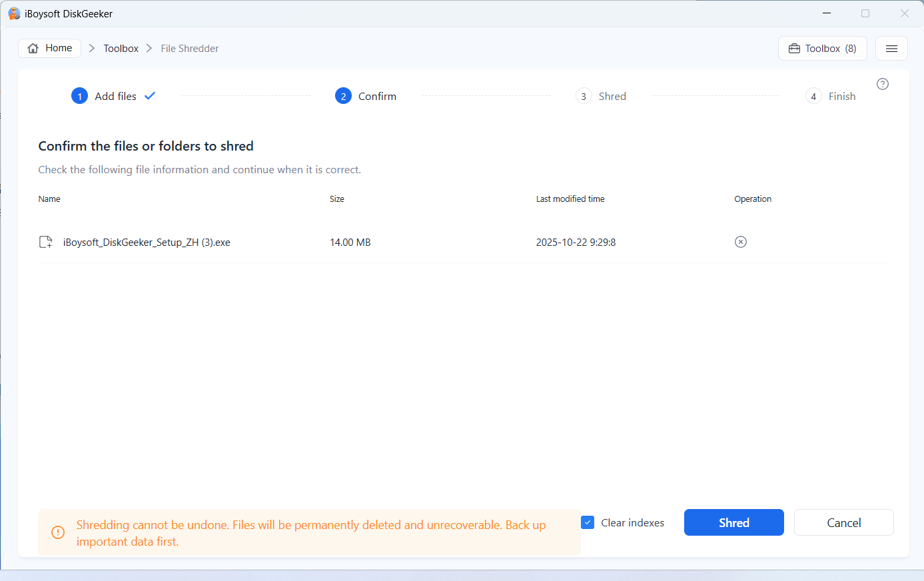Go back to Toolbox breadcrumb

(121, 49)
